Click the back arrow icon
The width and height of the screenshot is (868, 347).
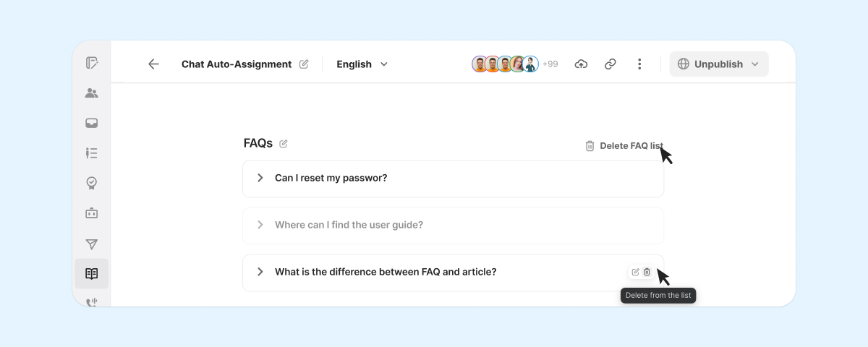coord(153,64)
